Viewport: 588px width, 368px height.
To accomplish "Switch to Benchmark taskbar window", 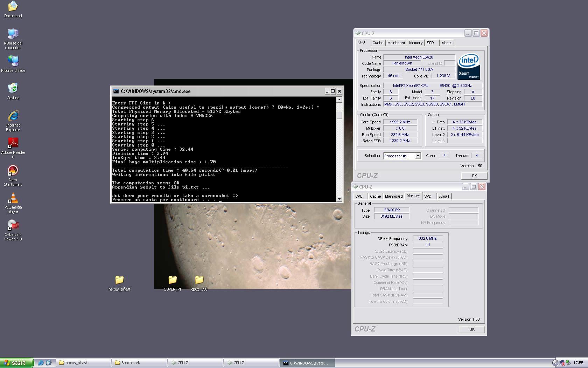I will click(139, 363).
